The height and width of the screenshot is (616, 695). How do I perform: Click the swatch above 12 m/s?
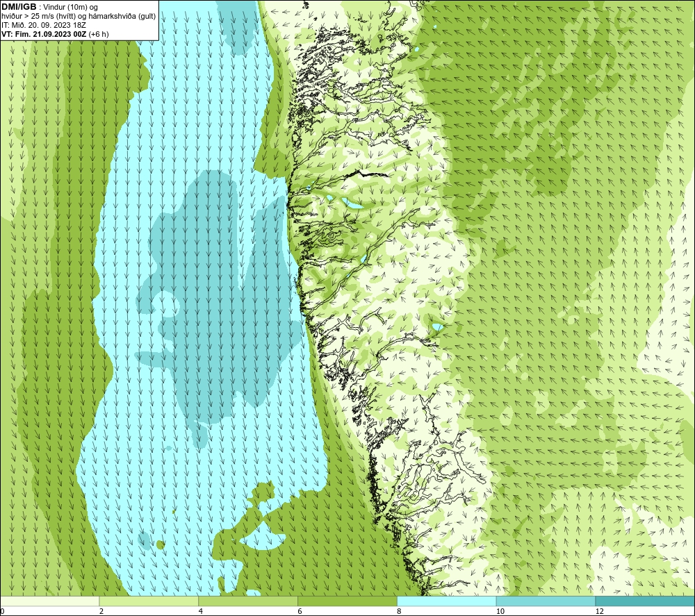tap(646, 601)
